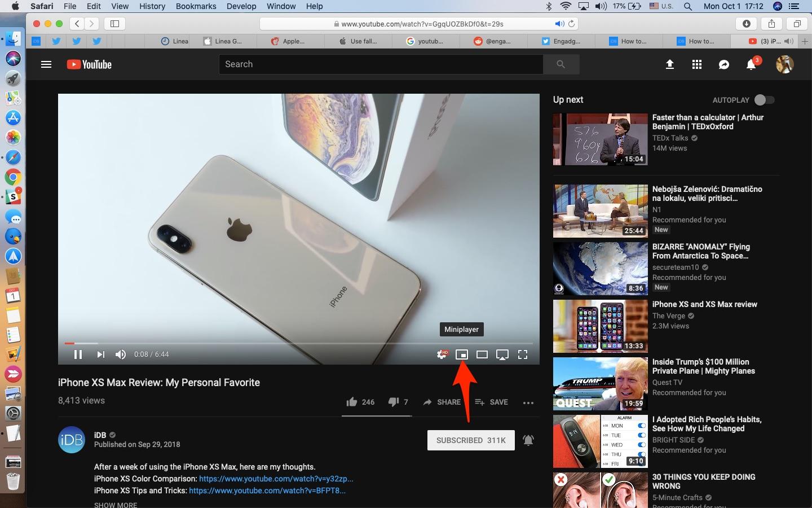812x508 pixels.
Task: Mute audio from the address bar speaker
Action: point(559,24)
